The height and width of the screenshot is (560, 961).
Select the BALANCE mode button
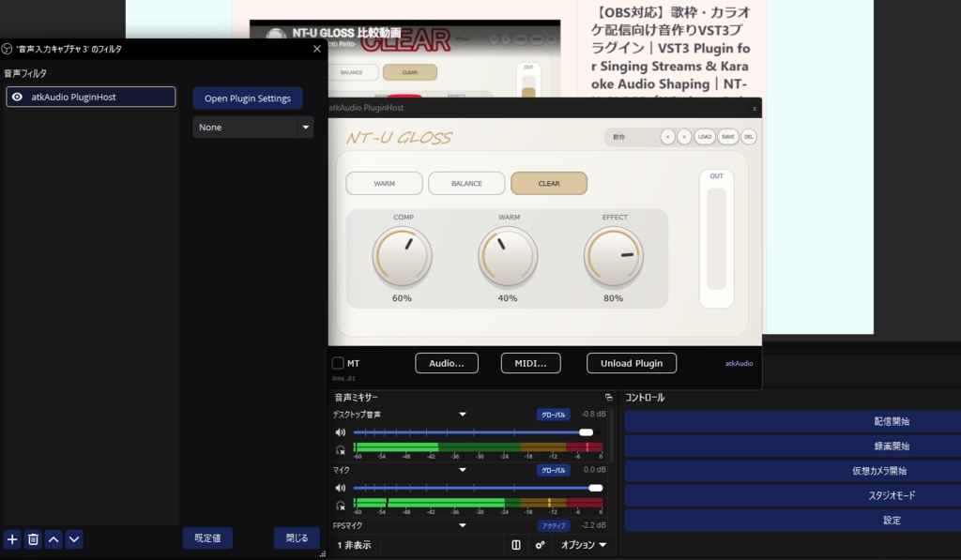point(466,183)
